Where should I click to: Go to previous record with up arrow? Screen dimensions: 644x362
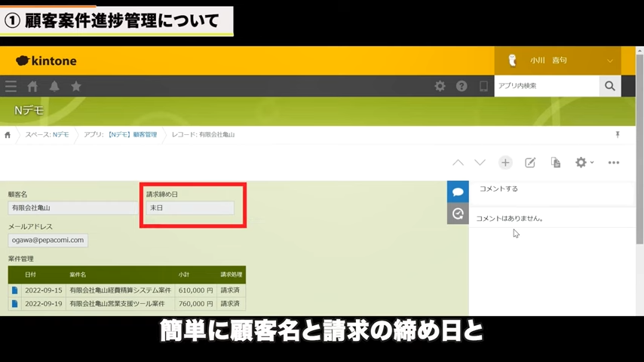coord(458,163)
